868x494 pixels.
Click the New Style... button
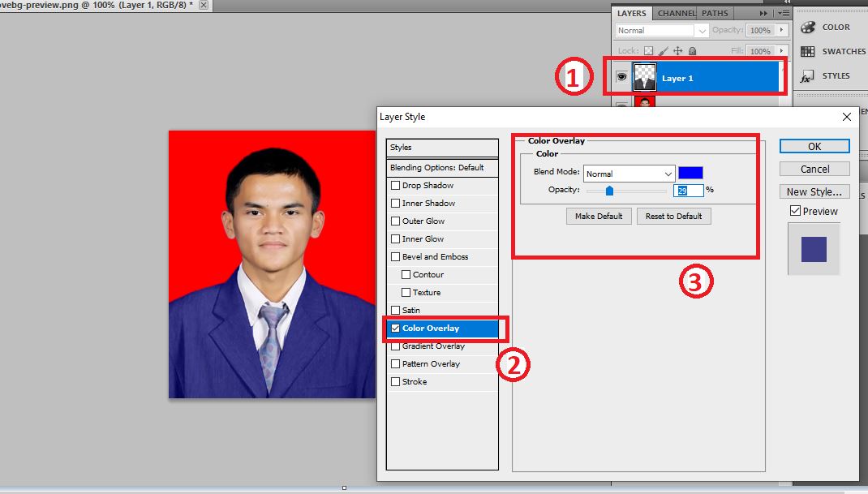click(x=814, y=191)
